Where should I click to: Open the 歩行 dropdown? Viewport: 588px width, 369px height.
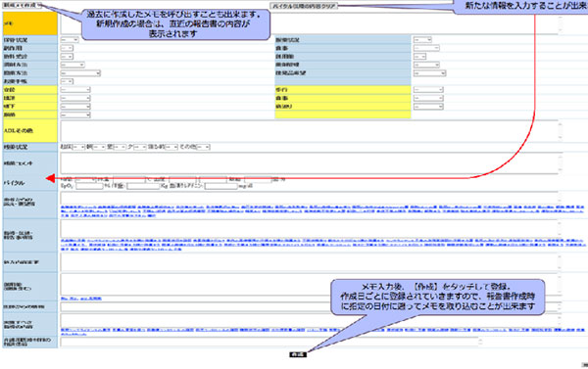(x=428, y=90)
